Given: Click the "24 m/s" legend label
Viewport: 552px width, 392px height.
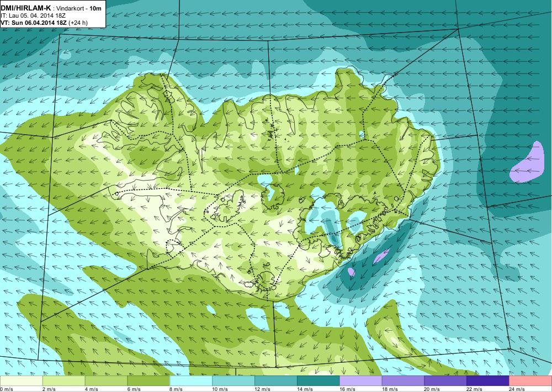Looking at the screenshot, I should coord(518,389).
